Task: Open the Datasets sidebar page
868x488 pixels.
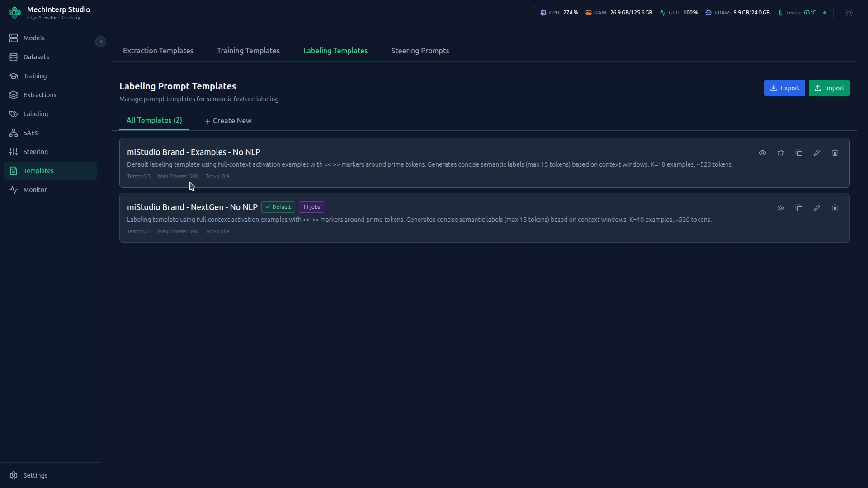Action: 50,57
